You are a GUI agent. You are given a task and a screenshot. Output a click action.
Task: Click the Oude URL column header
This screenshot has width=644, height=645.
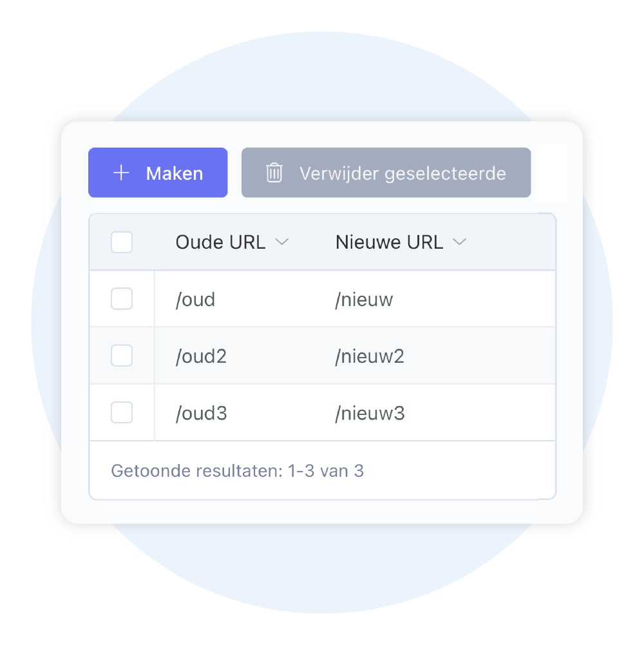[x=220, y=242]
